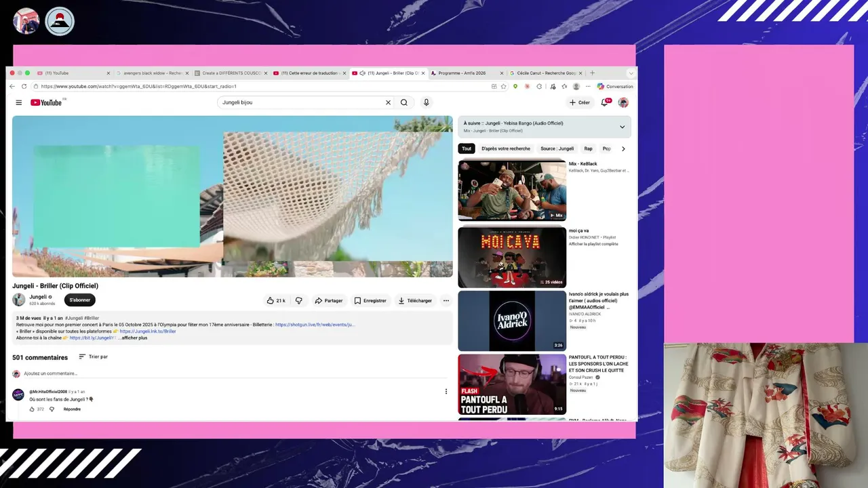Click the Jungeli - Briller video player
This screenshot has width=868, height=488.
233,197
